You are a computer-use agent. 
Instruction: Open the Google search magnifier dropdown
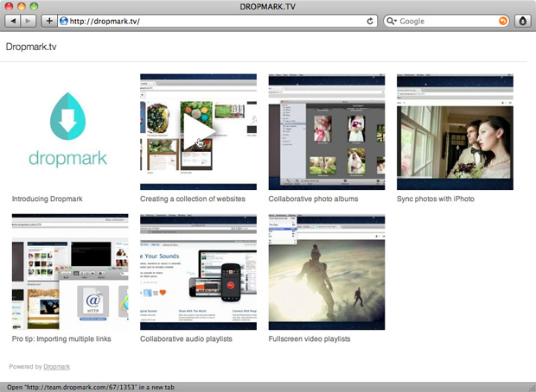pyautogui.click(x=391, y=22)
